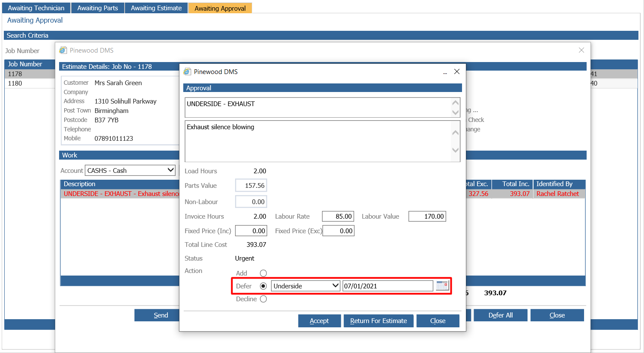Click Return For Estimate button
Image resolution: width=644 pixels, height=353 pixels.
(378, 321)
